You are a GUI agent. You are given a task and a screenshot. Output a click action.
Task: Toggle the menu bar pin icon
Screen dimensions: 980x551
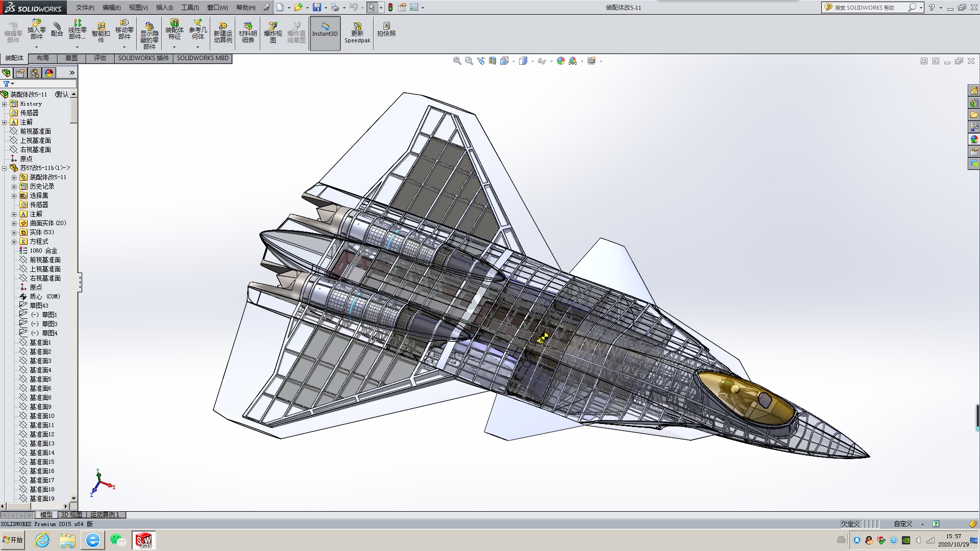266,7
